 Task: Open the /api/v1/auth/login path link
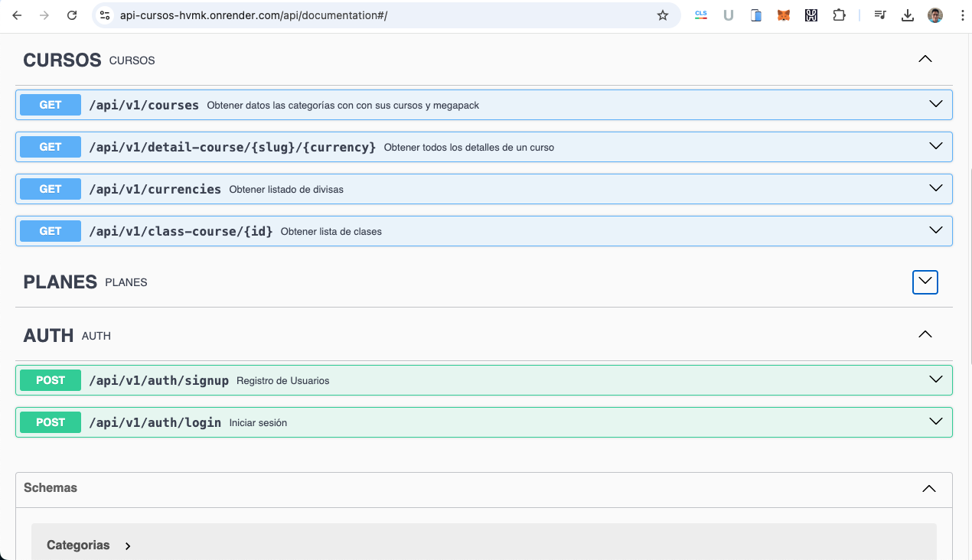(155, 422)
